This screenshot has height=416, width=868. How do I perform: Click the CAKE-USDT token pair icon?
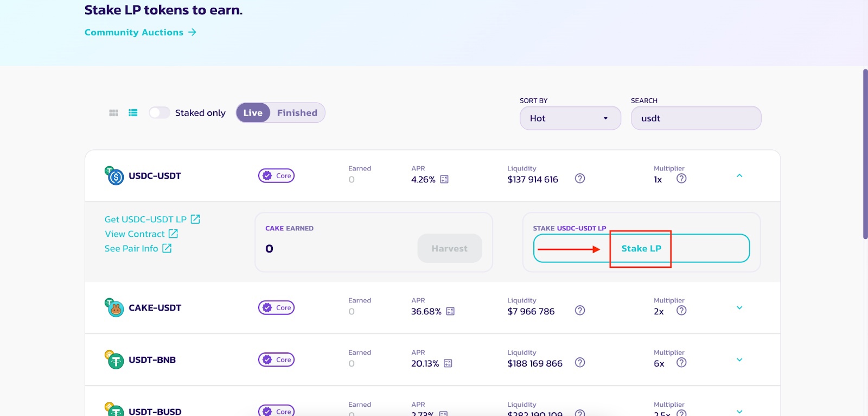pos(114,308)
